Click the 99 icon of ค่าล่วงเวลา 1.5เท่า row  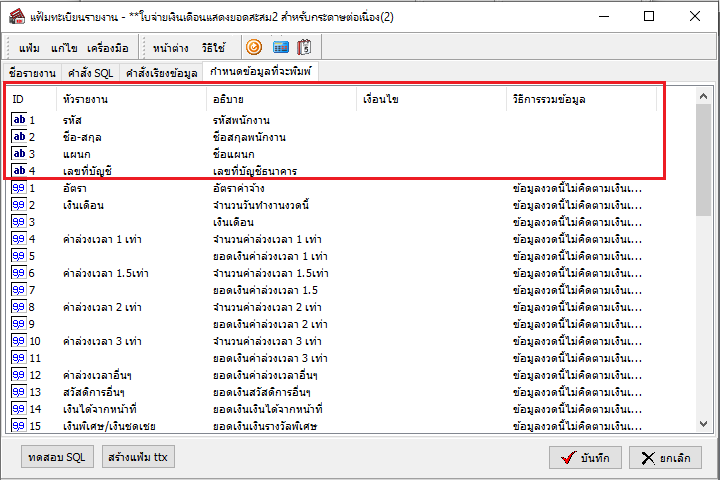[x=19, y=273]
